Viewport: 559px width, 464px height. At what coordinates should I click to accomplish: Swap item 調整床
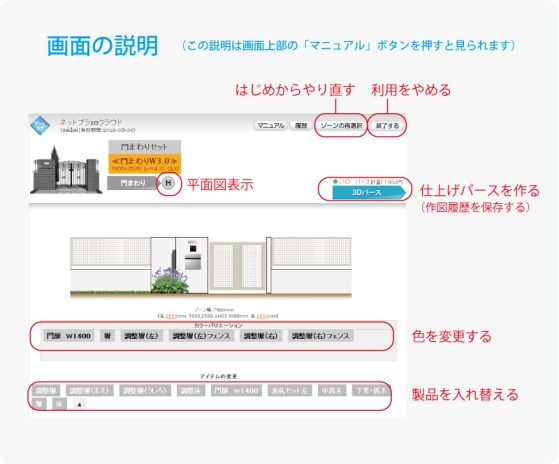click(x=191, y=391)
